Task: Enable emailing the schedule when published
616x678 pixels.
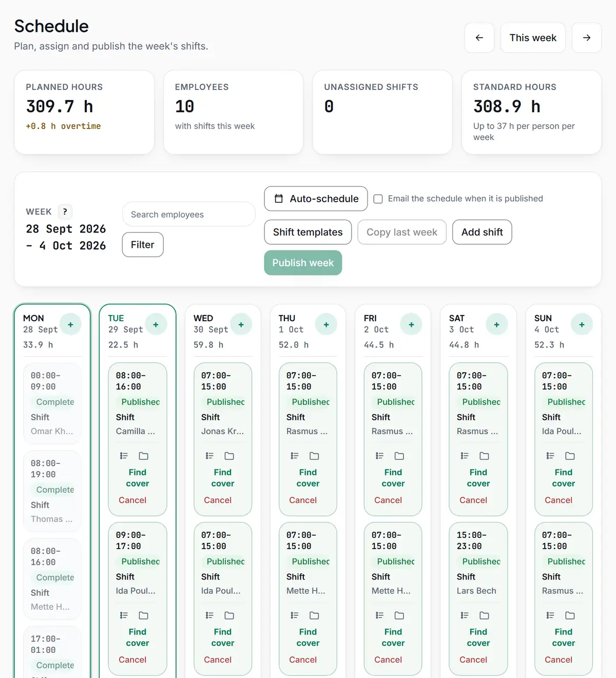Action: (x=378, y=199)
